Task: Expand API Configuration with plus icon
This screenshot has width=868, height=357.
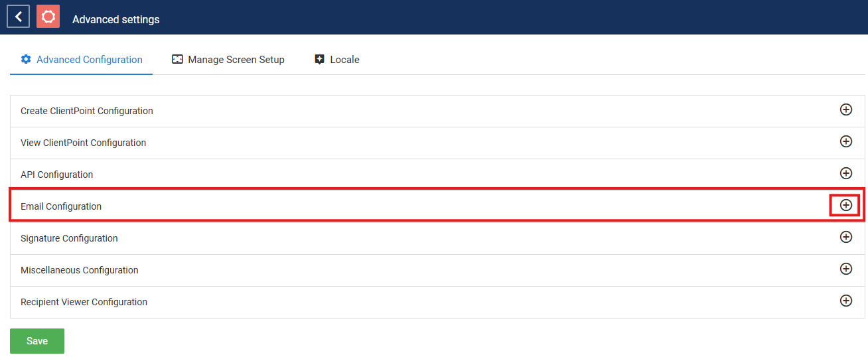Action: pyautogui.click(x=846, y=173)
